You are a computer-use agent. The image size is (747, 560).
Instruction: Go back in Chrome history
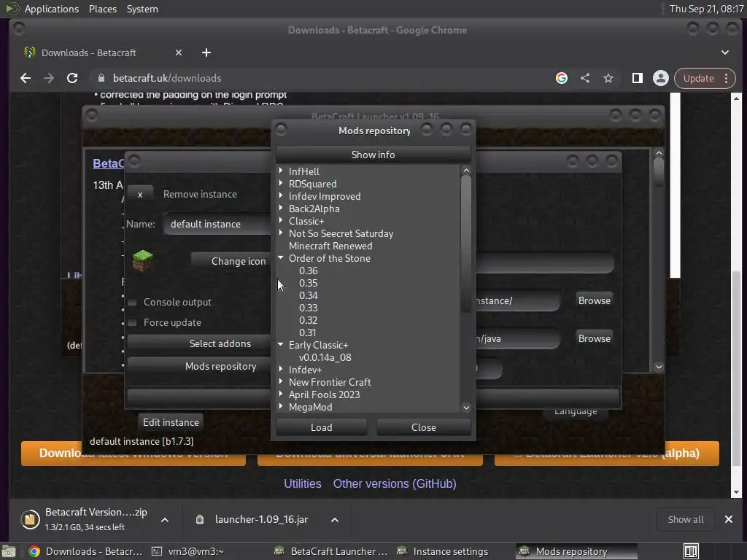(26, 78)
